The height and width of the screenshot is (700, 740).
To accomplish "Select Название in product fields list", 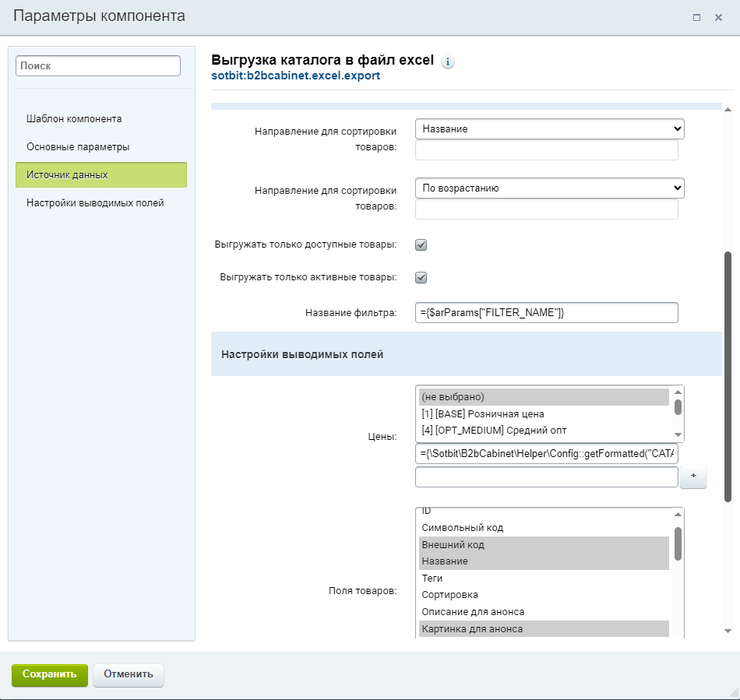I will pyautogui.click(x=544, y=561).
